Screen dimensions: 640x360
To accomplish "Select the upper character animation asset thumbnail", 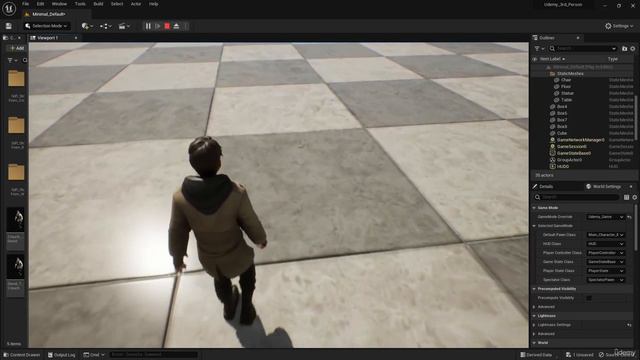I will [16, 220].
